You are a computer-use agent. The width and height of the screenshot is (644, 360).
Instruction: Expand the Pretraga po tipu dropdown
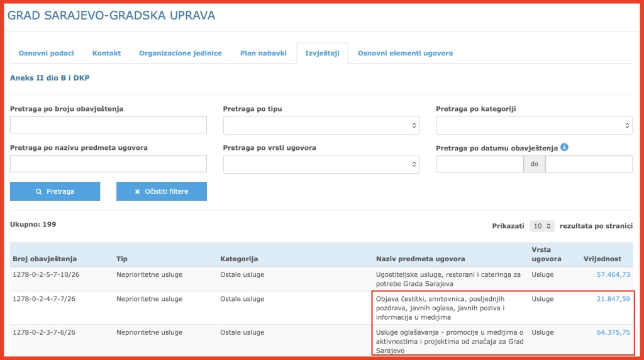[321, 125]
